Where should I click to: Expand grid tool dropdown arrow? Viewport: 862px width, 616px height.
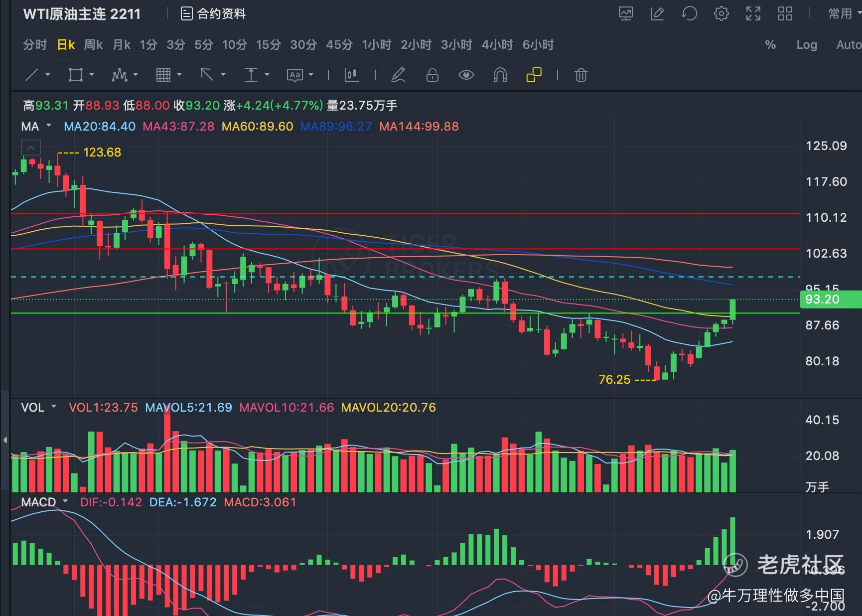(179, 75)
